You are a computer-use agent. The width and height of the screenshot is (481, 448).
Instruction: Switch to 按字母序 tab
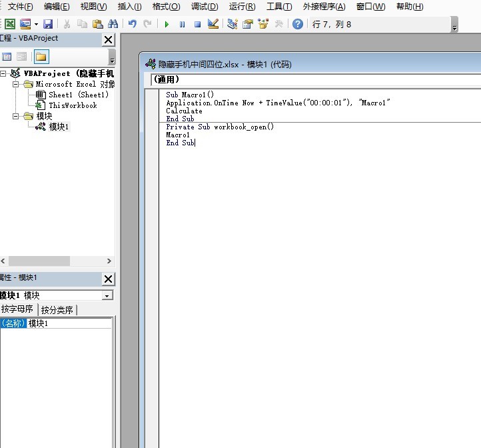18,309
